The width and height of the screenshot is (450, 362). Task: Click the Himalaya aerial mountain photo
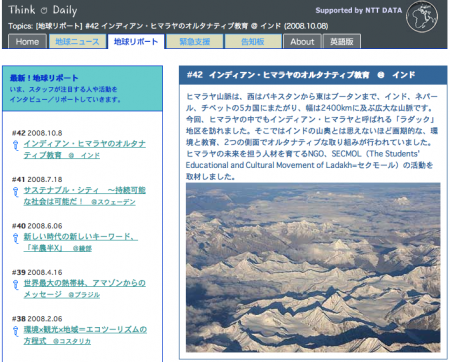coord(313,267)
